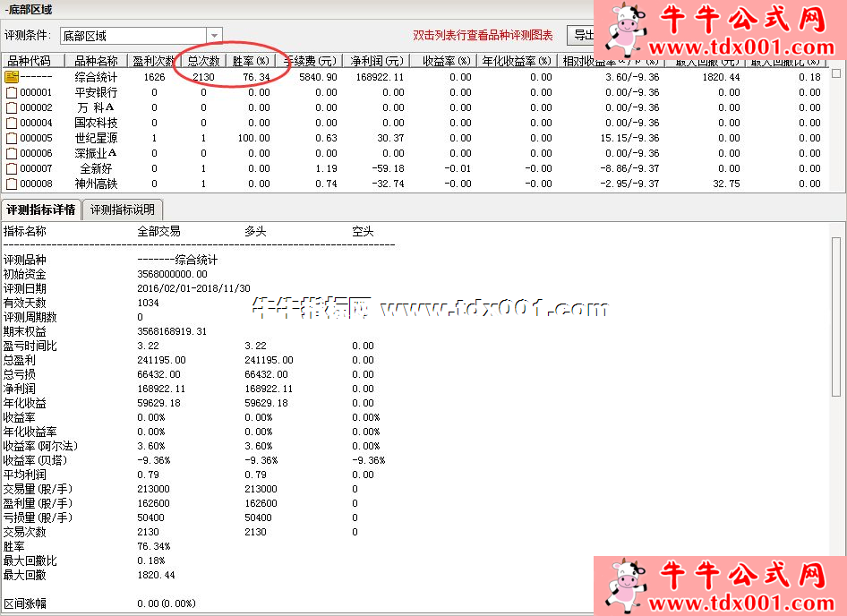Click the 手续费(元) column header
847x616 pixels.
pyautogui.click(x=311, y=61)
